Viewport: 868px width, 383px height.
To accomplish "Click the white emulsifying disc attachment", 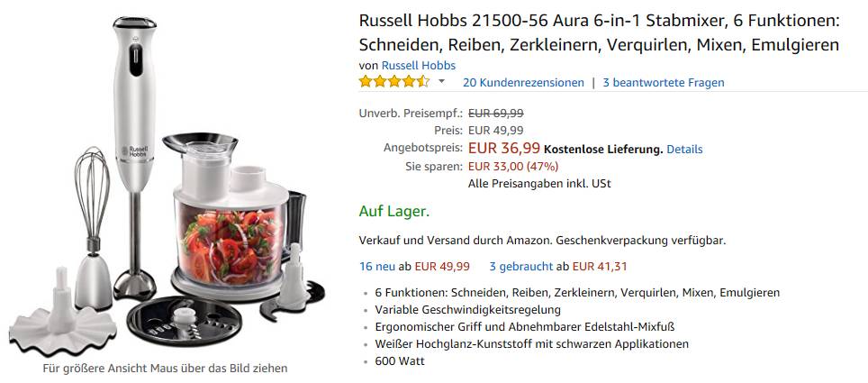I will [62, 315].
